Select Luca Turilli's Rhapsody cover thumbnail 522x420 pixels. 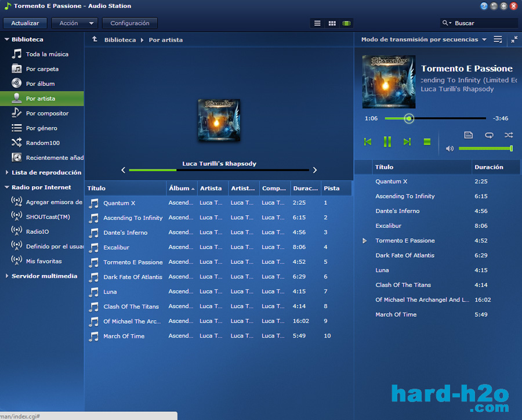pyautogui.click(x=219, y=120)
